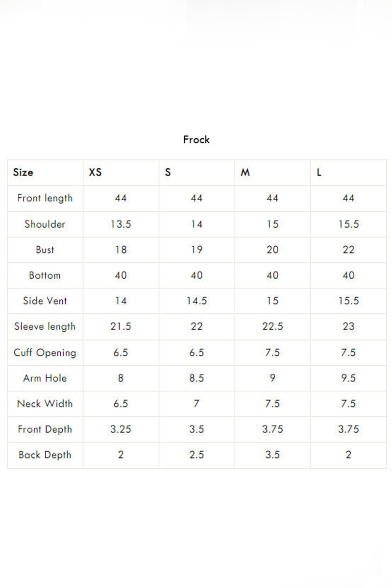
Task: Select the 3.25 Front Depth value
Action: [x=121, y=429]
